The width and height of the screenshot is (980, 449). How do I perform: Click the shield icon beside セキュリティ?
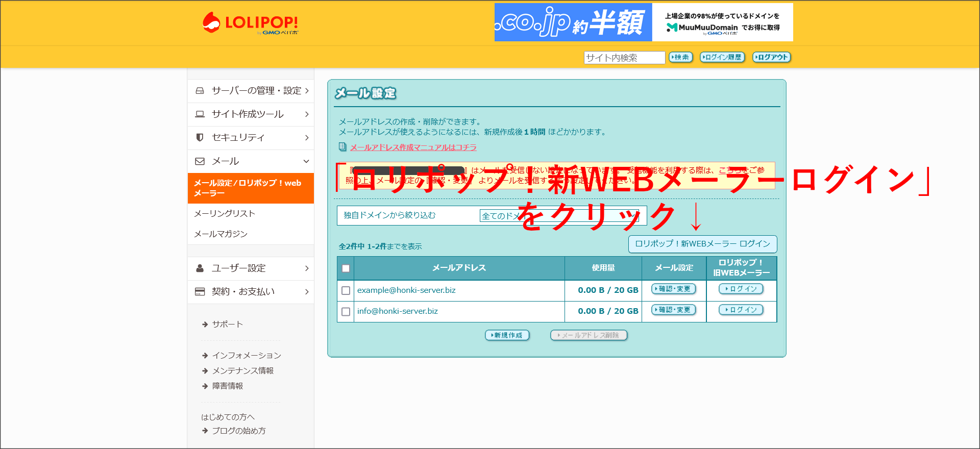pos(200,138)
